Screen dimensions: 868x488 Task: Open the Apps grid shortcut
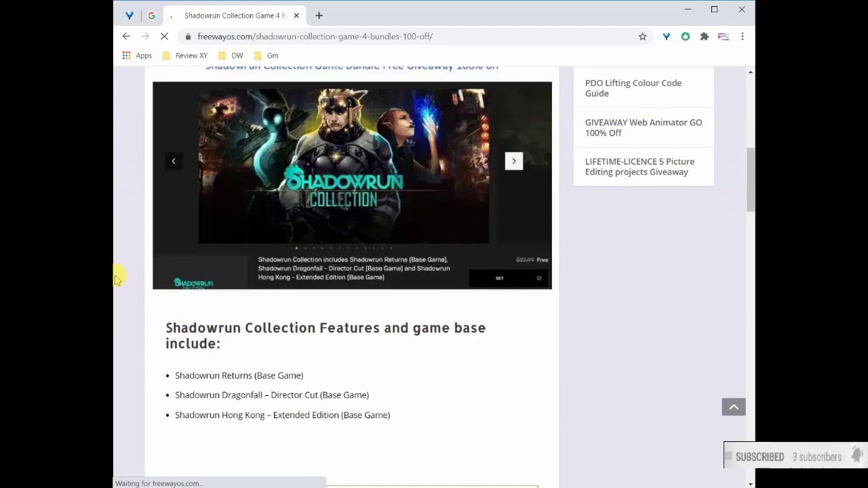click(x=137, y=56)
